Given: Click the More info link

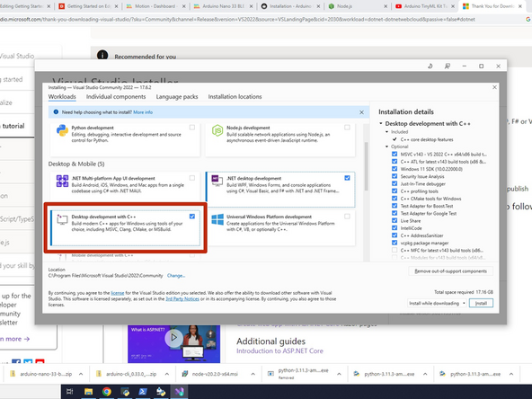Looking at the screenshot, I should coord(143,112).
